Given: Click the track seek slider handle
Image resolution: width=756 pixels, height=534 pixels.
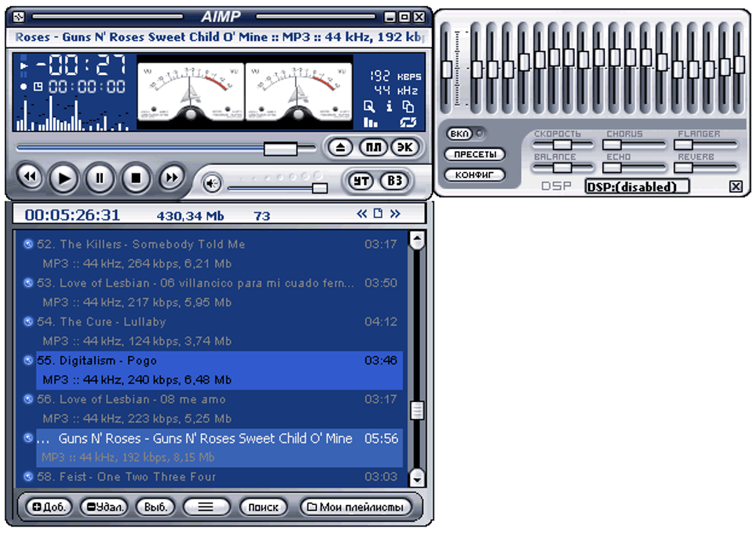Looking at the screenshot, I should click(x=280, y=148).
